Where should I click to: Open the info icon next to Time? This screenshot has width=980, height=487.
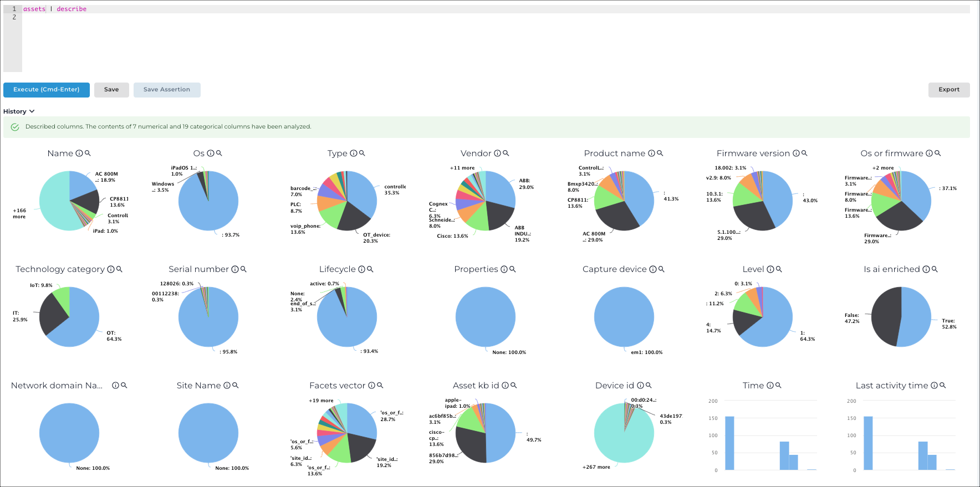770,386
